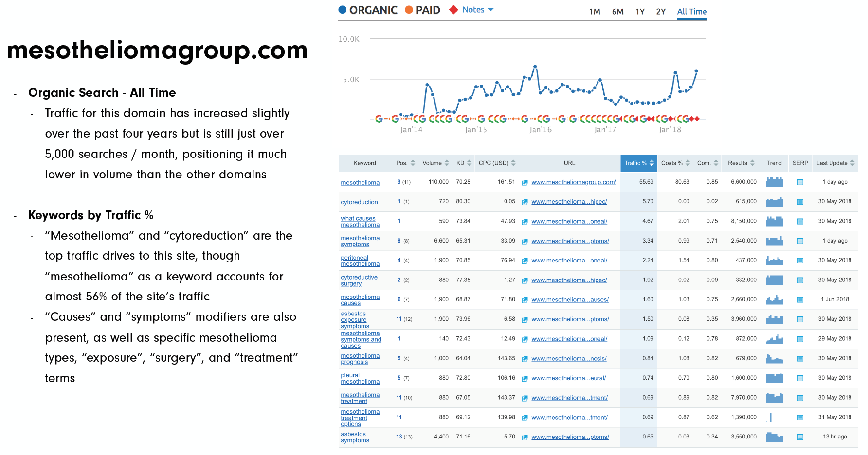Open external link icon in cytoreduction row
The image size is (868, 455).
click(x=525, y=202)
